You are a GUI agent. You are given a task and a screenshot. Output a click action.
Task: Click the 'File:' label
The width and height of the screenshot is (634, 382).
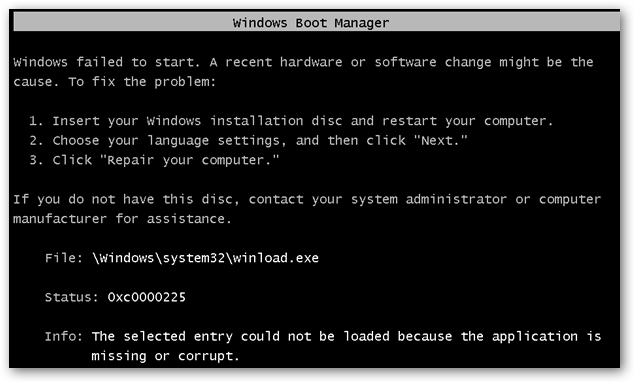[63, 258]
